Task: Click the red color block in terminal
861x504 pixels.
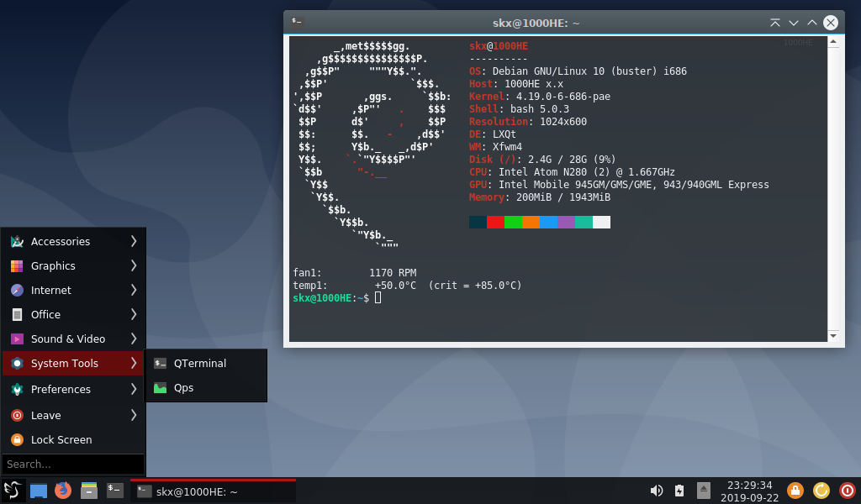Action: tap(495, 222)
